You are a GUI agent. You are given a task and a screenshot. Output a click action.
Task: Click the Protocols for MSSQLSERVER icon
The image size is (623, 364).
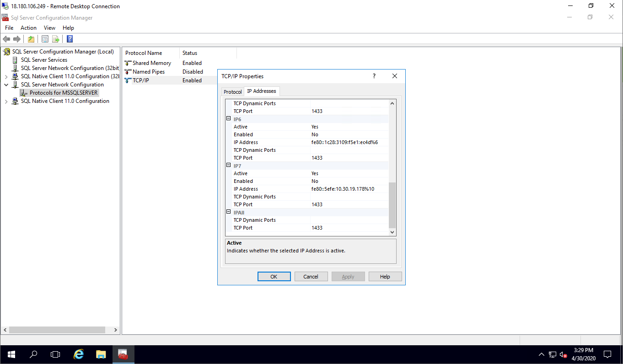point(24,93)
